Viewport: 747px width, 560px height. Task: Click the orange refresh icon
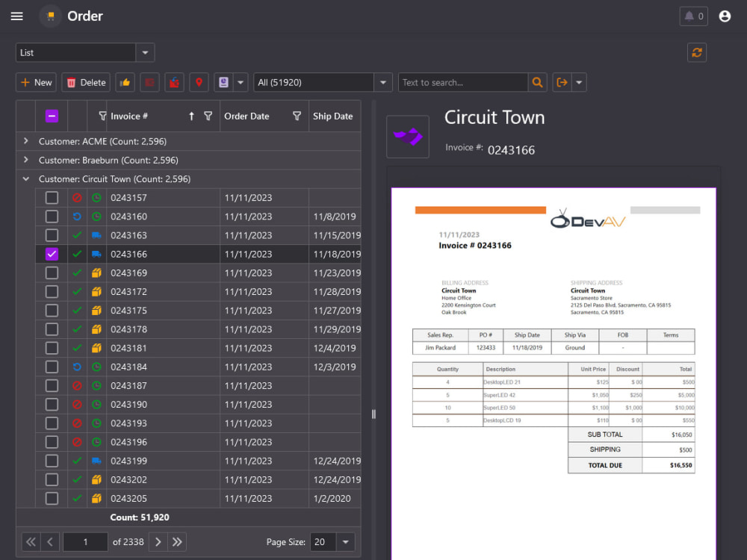click(696, 52)
